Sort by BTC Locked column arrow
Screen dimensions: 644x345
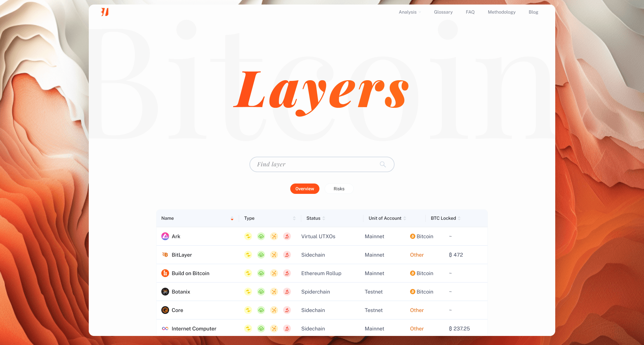pos(459,218)
